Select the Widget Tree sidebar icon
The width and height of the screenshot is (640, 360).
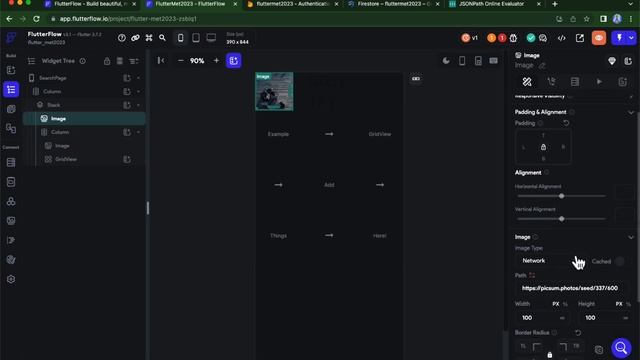pos(11,89)
